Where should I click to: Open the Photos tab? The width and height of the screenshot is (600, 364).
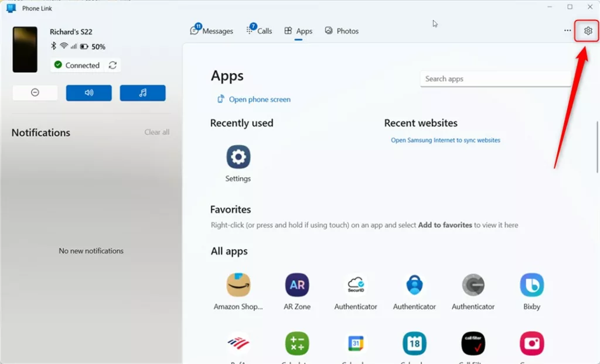tap(342, 31)
